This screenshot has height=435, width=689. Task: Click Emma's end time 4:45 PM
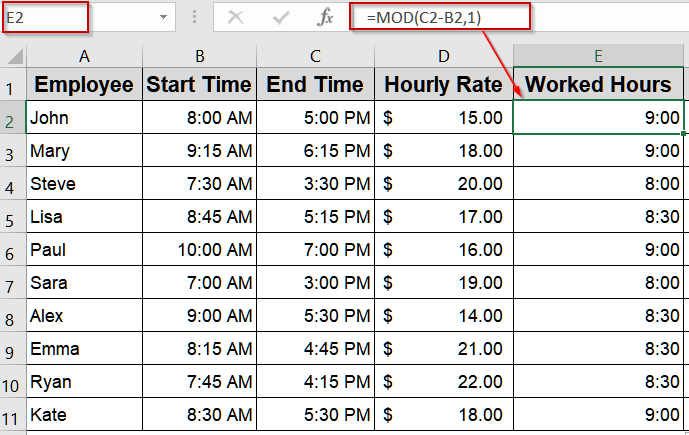pos(315,348)
